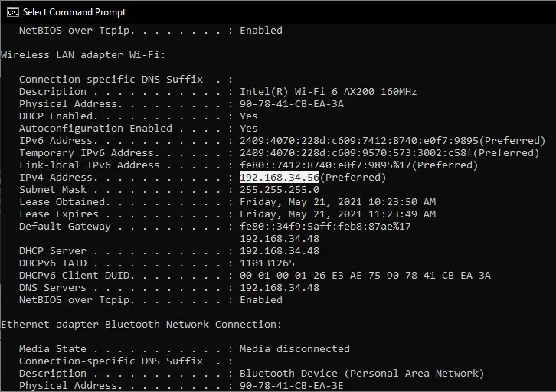Click the DHCPv6 IAID value 110131265

(267, 263)
